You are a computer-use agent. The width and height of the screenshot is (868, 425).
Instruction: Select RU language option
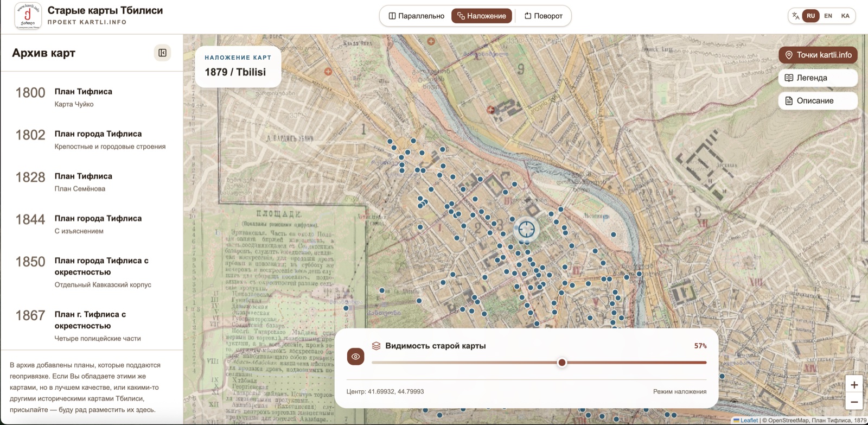pyautogui.click(x=810, y=16)
